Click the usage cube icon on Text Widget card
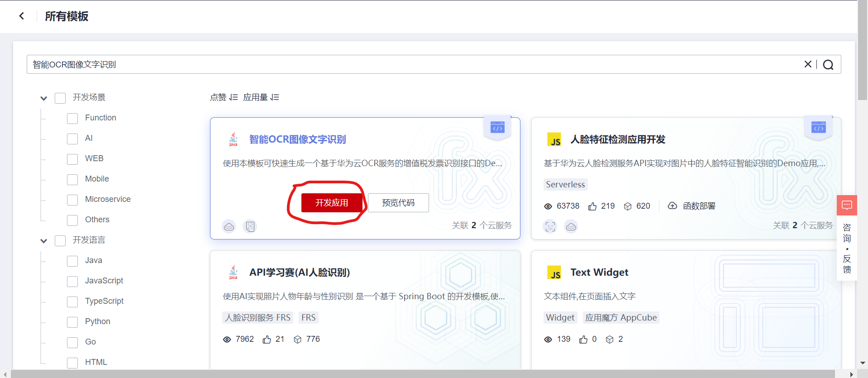This screenshot has width=868, height=378. [610, 340]
